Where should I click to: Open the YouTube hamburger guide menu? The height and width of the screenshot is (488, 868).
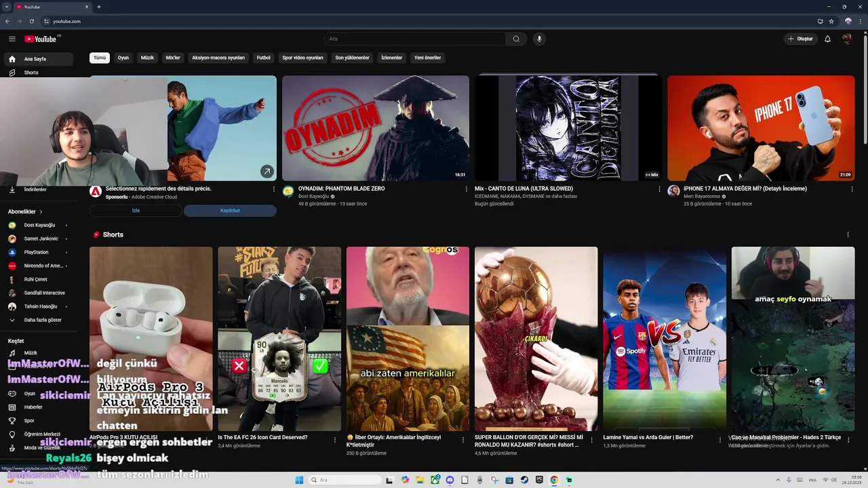12,39
